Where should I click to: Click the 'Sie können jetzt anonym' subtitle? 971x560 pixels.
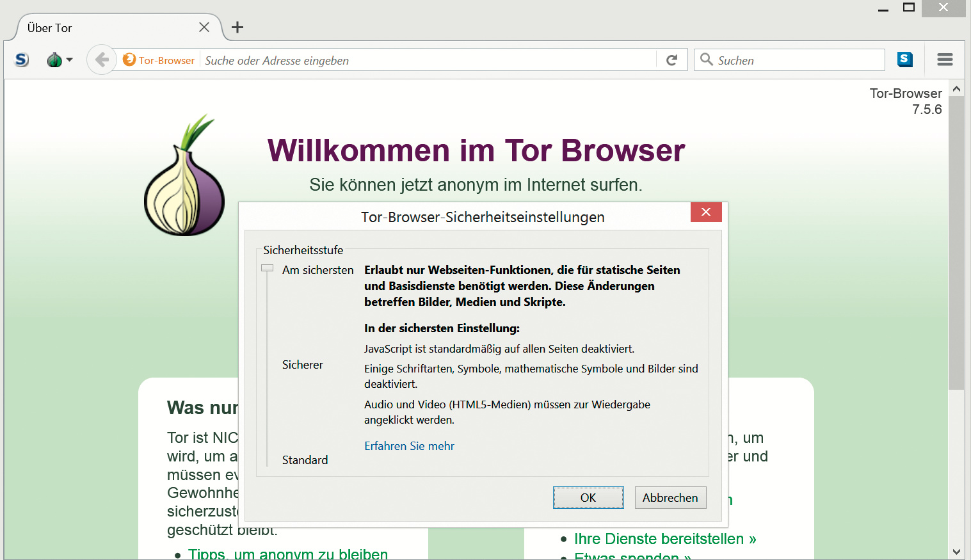click(476, 185)
